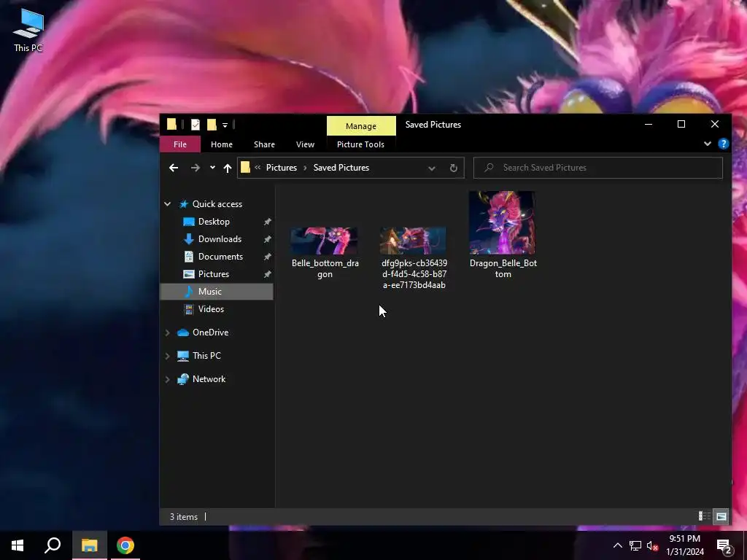The image size is (747, 560).
Task: Select Network in navigation pane
Action: [209, 379]
